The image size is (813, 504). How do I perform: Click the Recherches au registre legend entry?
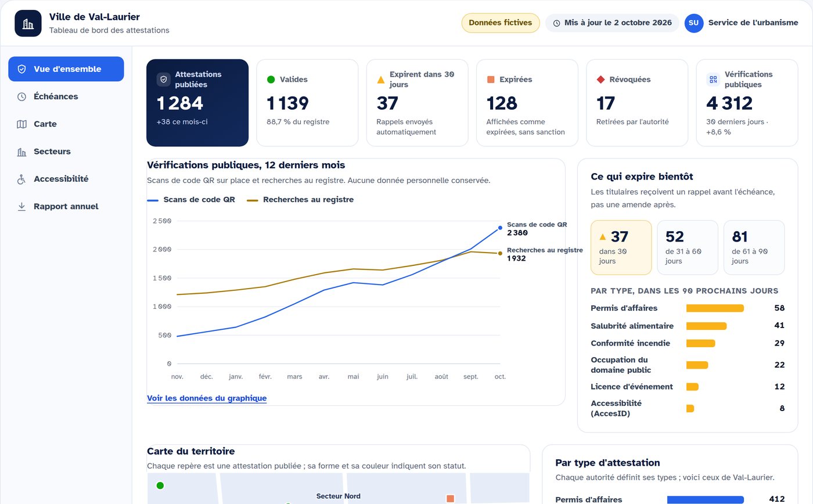tap(300, 200)
